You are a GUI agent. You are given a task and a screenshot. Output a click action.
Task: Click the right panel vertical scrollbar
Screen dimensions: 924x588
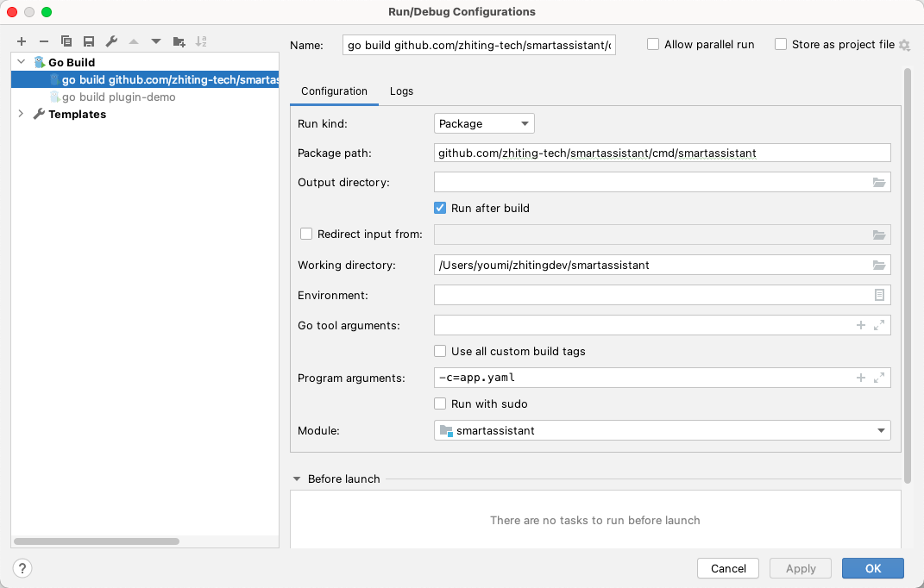tap(908, 274)
